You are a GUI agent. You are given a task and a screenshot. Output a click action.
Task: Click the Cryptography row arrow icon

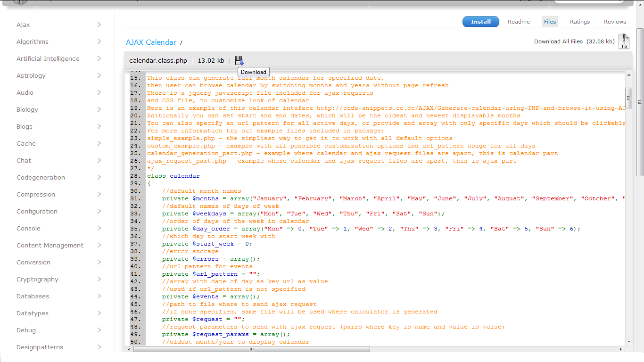pos(99,279)
